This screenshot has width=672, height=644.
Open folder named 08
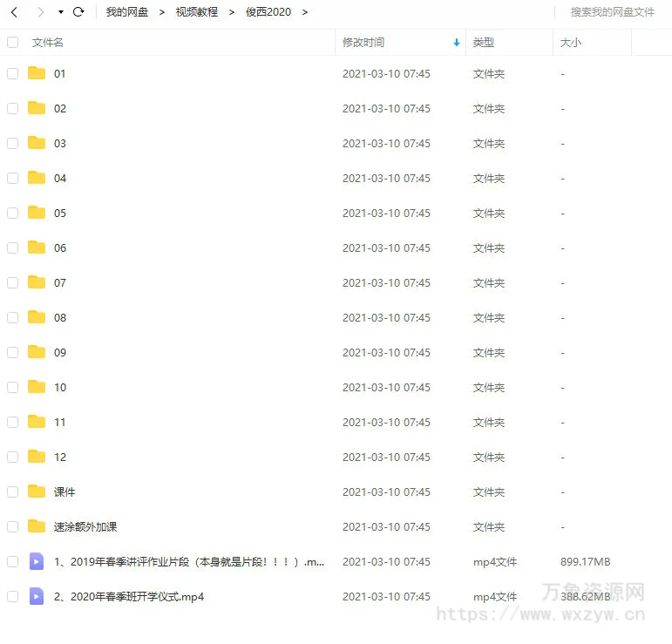pyautogui.click(x=60, y=317)
